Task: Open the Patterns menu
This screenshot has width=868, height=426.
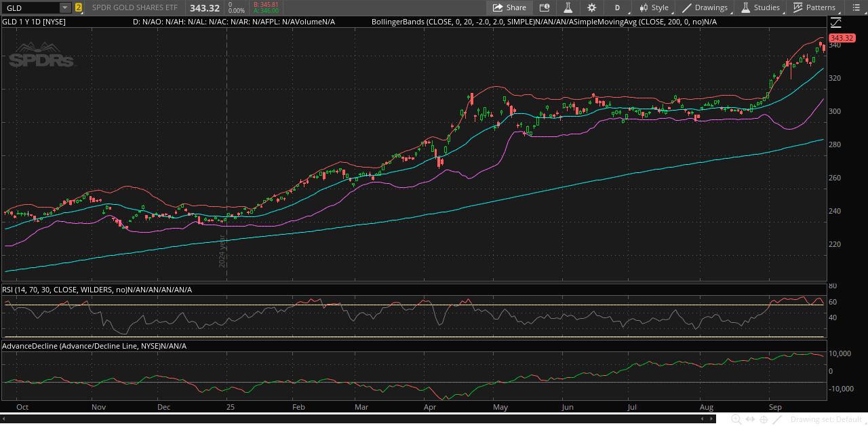Action: 814,7
